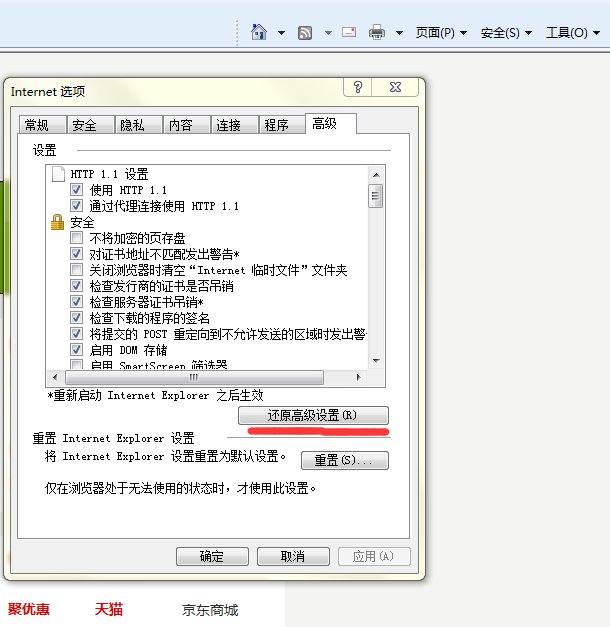Click the 取消 button

293,556
